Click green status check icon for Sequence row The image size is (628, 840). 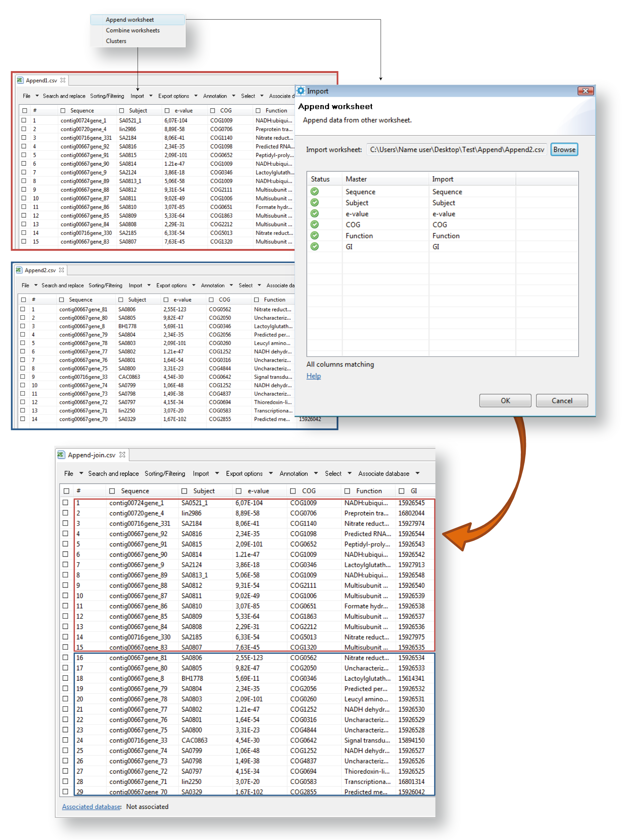315,191
